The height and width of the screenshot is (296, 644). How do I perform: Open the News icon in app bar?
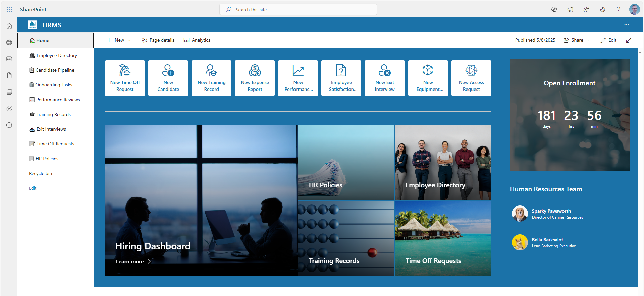9,59
